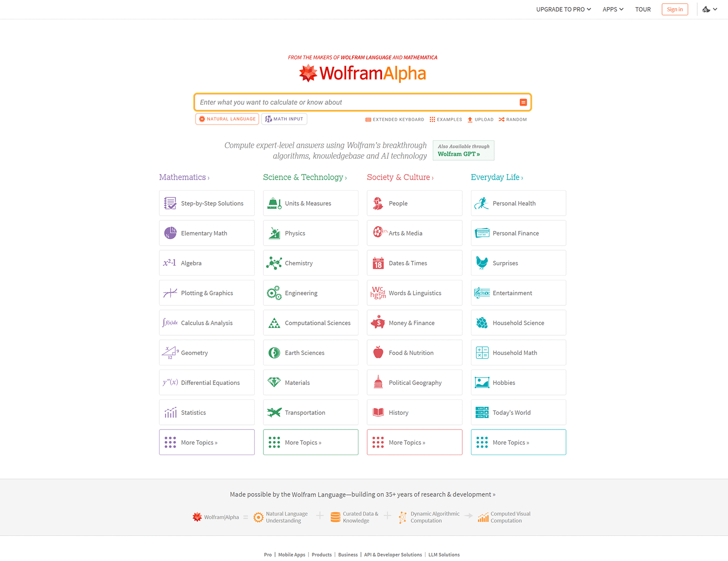Expand the UPGRADE TO PRO dropdown
The image size is (728, 561).
pos(563,9)
